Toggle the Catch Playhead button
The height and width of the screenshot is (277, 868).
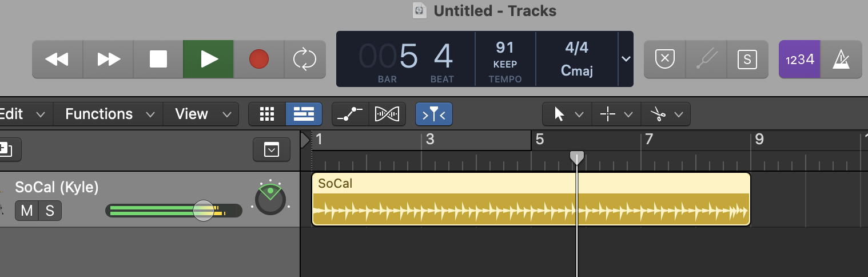434,114
